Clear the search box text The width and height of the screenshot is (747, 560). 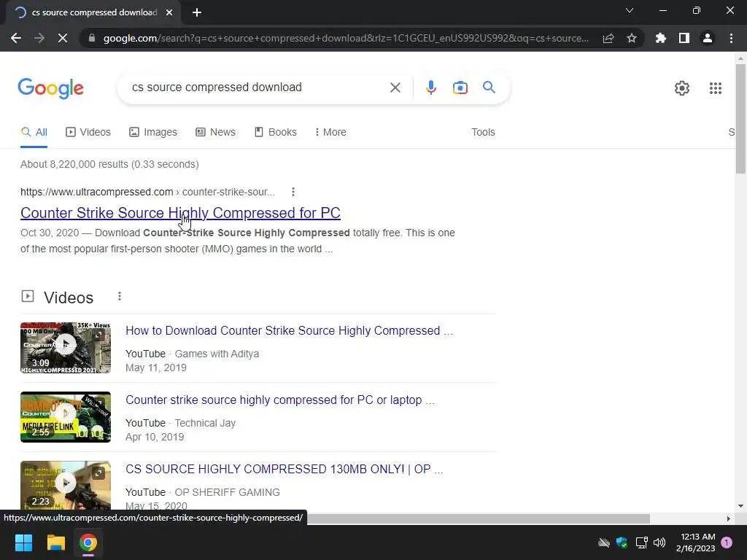395,87
